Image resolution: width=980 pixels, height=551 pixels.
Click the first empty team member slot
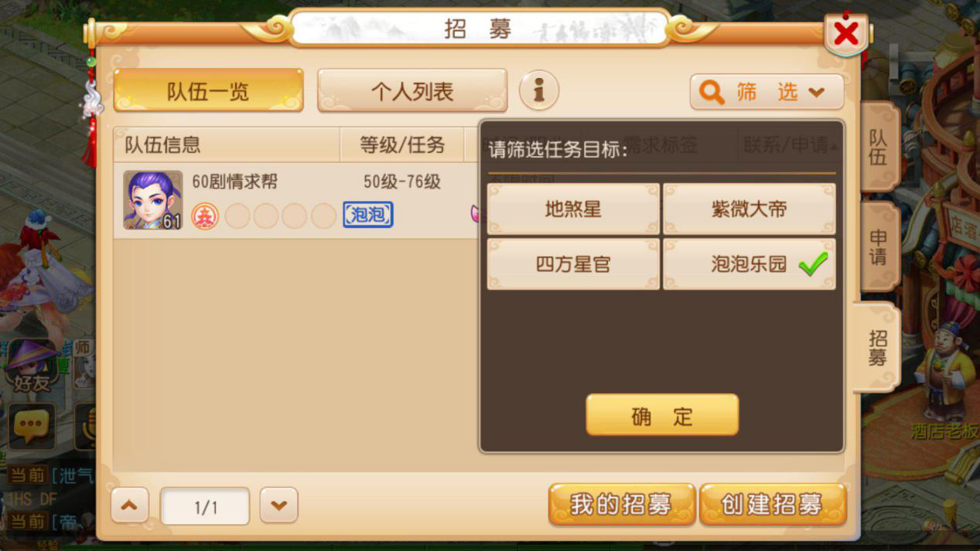237,216
